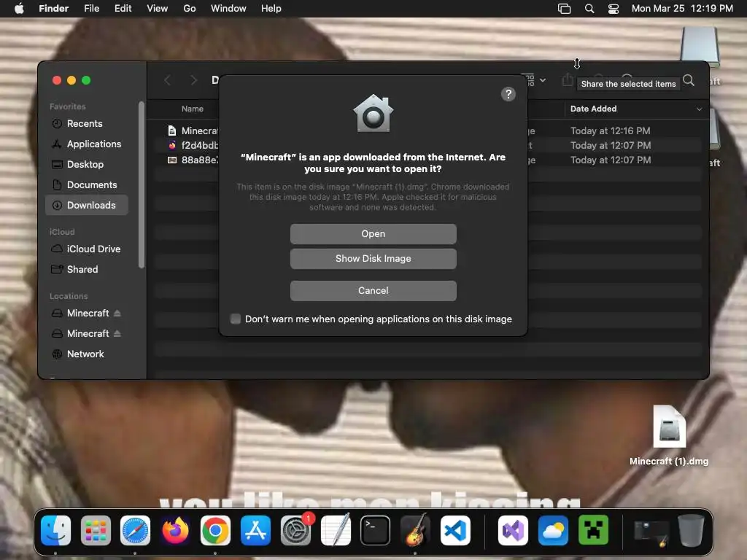Go forward in Finder navigation
The width and height of the screenshot is (747, 560).
pyautogui.click(x=193, y=80)
